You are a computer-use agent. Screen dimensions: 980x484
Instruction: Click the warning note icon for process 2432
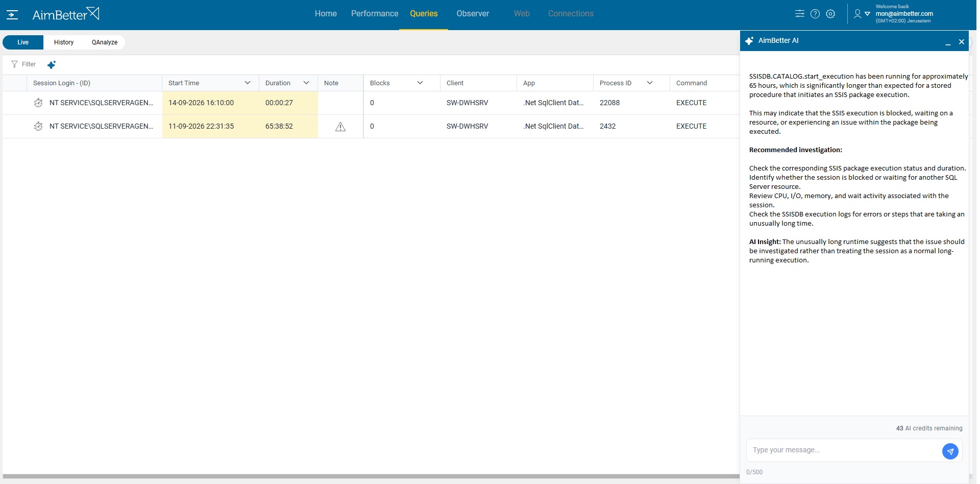click(340, 127)
